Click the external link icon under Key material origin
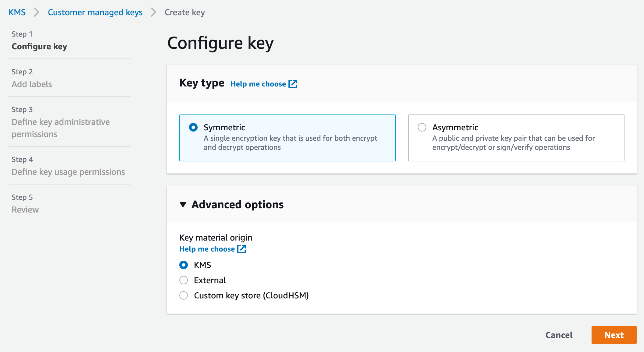 [242, 249]
